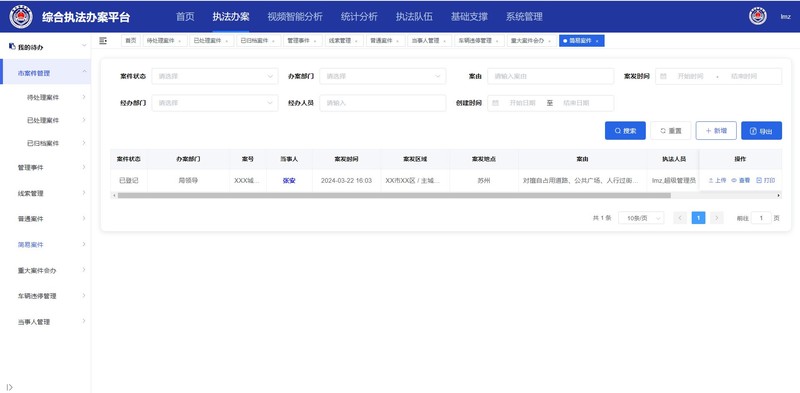Screen dimensions: 800x393
Task: Click the 案由 text input field
Action: tap(551, 76)
